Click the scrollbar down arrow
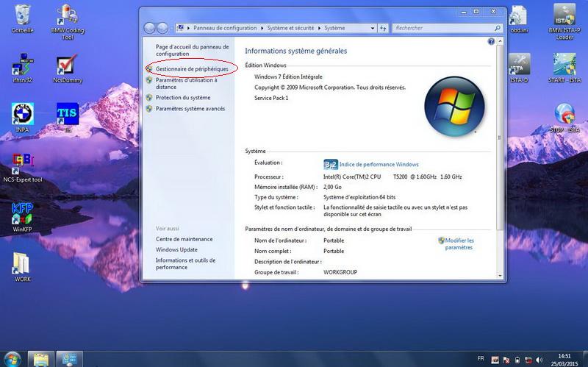This screenshot has width=588, height=367. click(x=500, y=276)
